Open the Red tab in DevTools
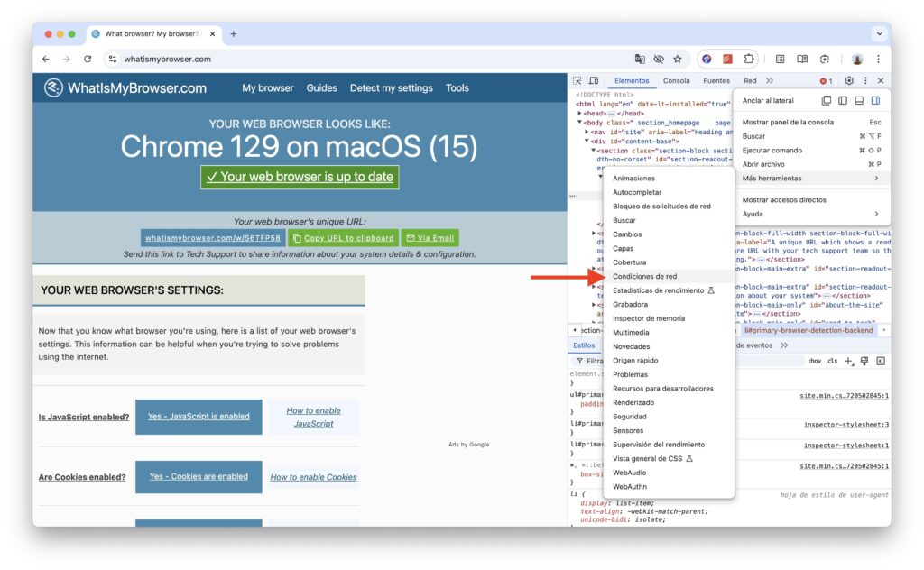Viewport: 924px width, 570px height. coord(750,80)
